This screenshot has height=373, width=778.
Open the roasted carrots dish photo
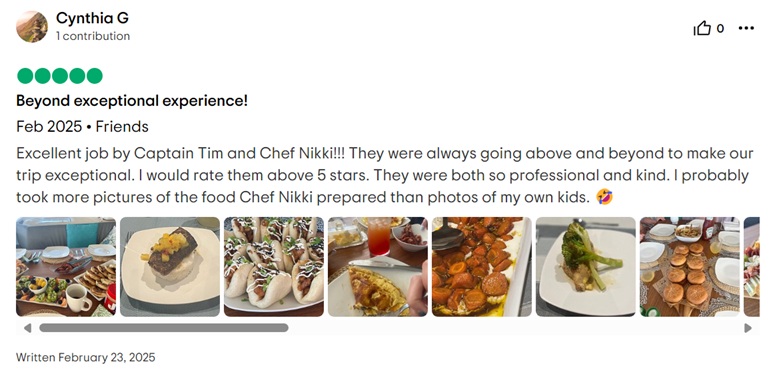coord(482,267)
